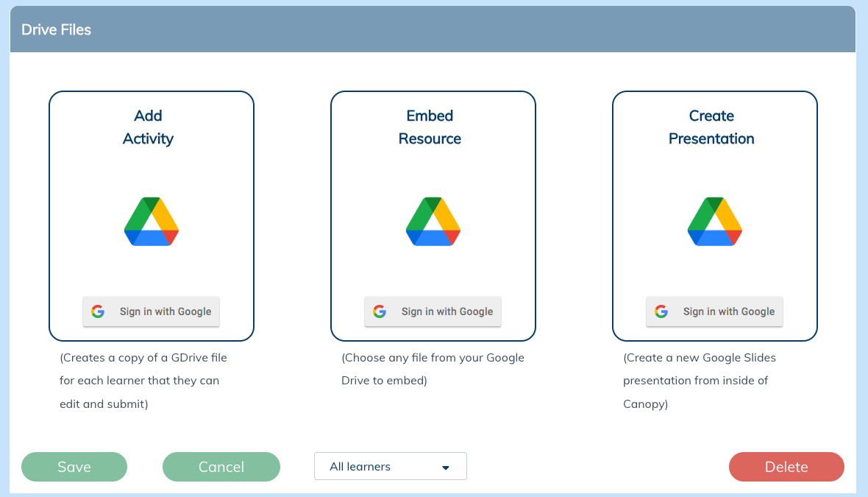Save the Drive Files settings
This screenshot has width=868, height=497.
tap(74, 467)
